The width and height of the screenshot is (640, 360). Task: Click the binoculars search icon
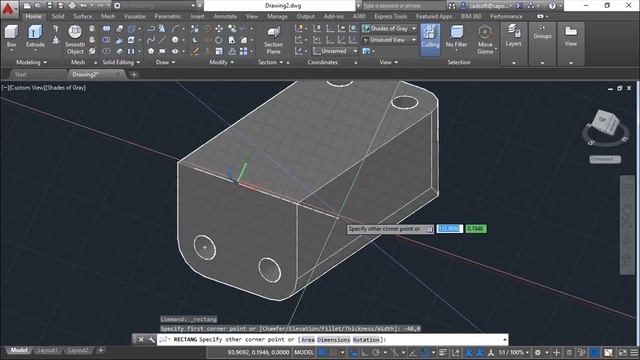pos(451,6)
